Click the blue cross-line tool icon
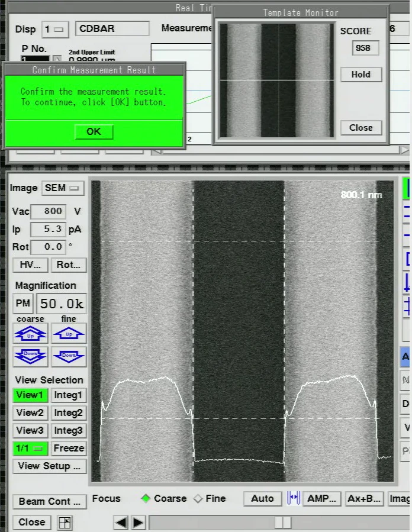The width and height of the screenshot is (412, 532). point(406,306)
